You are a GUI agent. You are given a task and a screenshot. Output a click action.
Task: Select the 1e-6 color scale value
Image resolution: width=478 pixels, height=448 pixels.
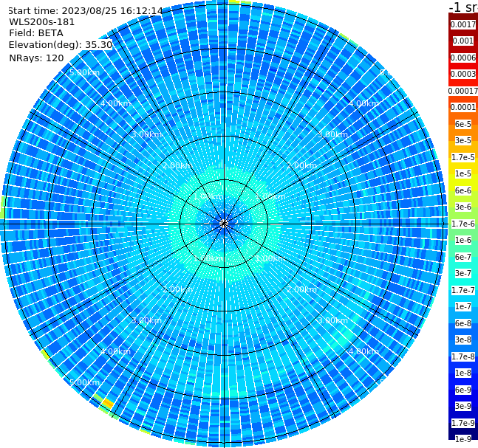click(x=462, y=240)
